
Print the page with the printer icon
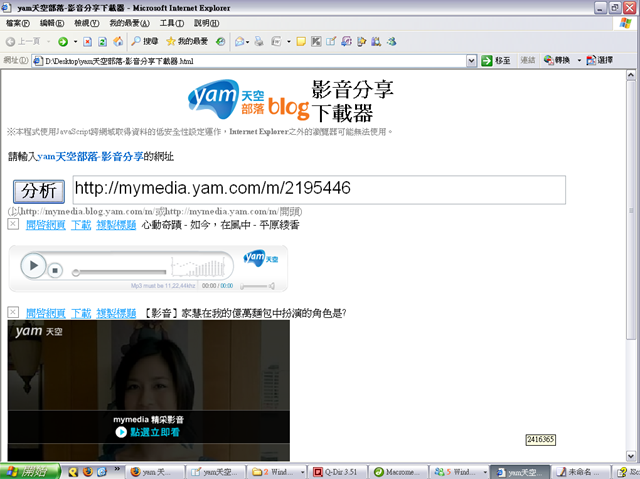pos(259,42)
